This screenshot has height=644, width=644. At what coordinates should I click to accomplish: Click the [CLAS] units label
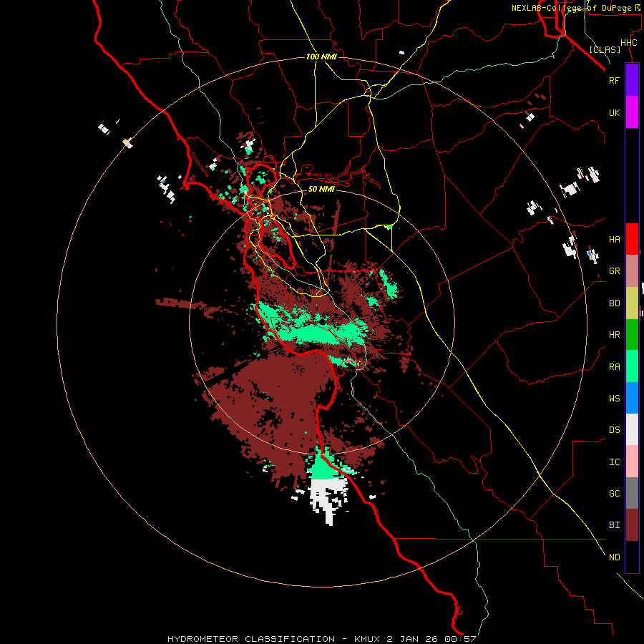[x=605, y=49]
